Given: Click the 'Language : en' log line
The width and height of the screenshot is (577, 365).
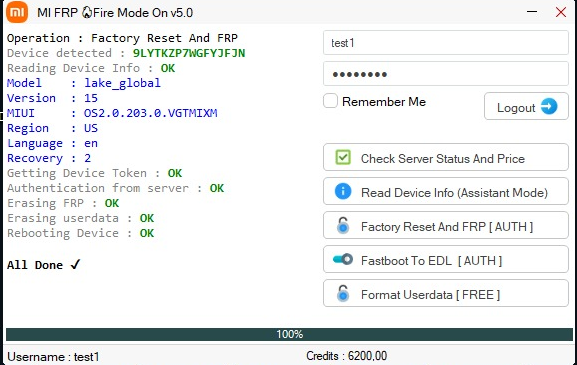Looking at the screenshot, I should (52, 143).
